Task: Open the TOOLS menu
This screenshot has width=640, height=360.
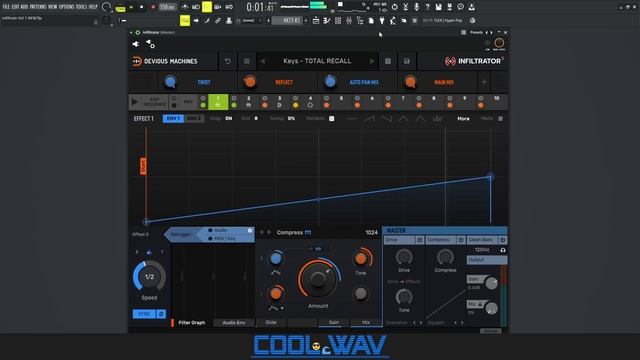Action: (x=81, y=7)
